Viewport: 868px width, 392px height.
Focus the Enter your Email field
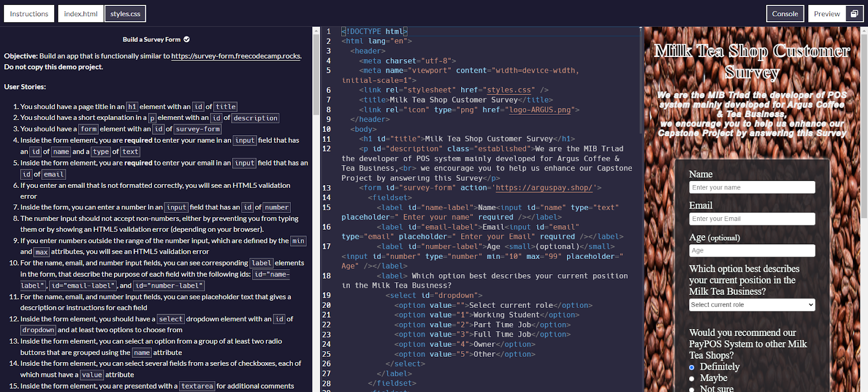752,219
